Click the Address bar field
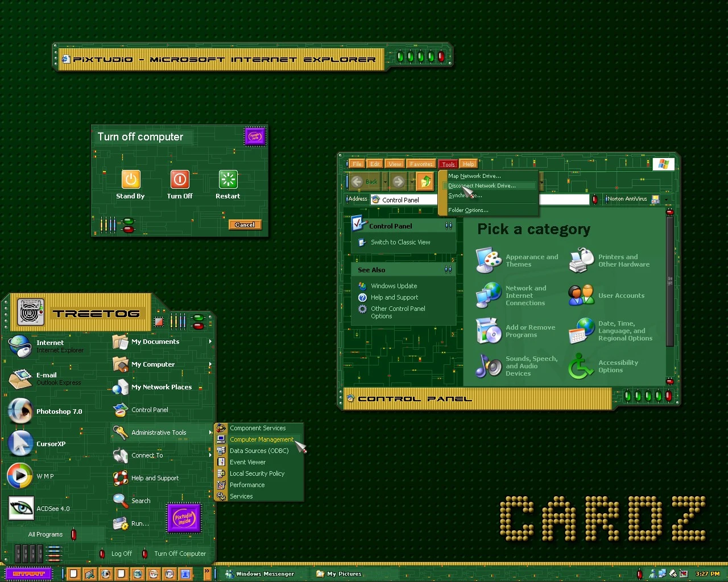This screenshot has height=582, width=728. click(x=481, y=199)
